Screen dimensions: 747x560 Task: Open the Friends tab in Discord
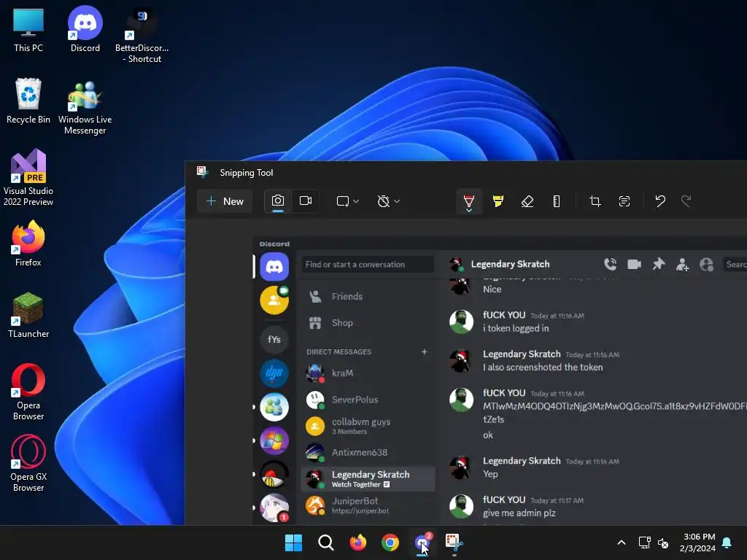pos(368,296)
